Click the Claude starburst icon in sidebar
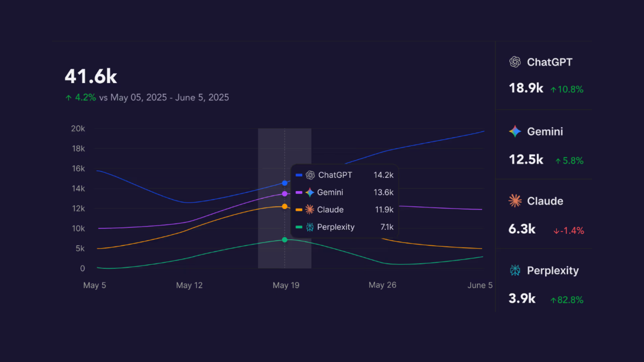This screenshot has height=362, width=644. point(515,201)
